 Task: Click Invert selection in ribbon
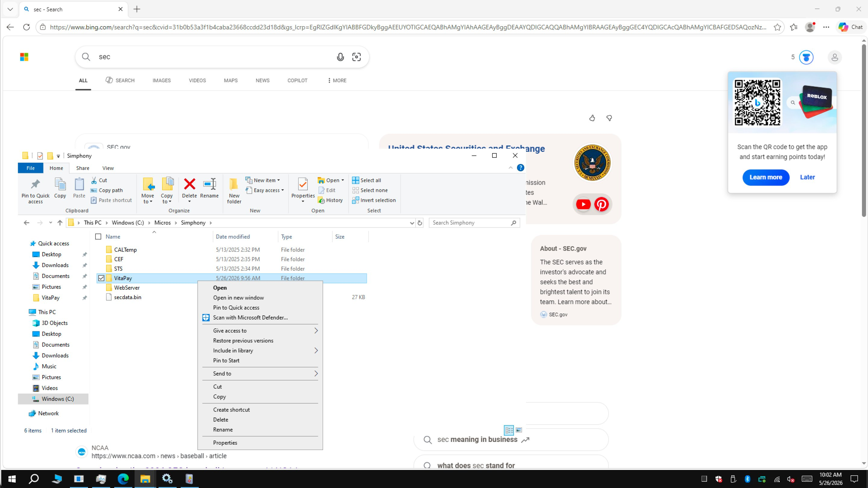pyautogui.click(x=374, y=200)
